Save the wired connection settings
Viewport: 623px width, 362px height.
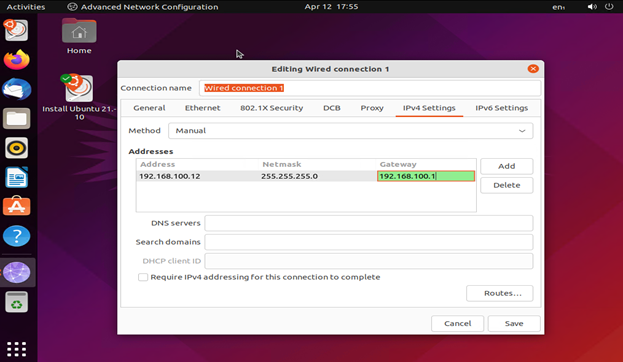(514, 323)
